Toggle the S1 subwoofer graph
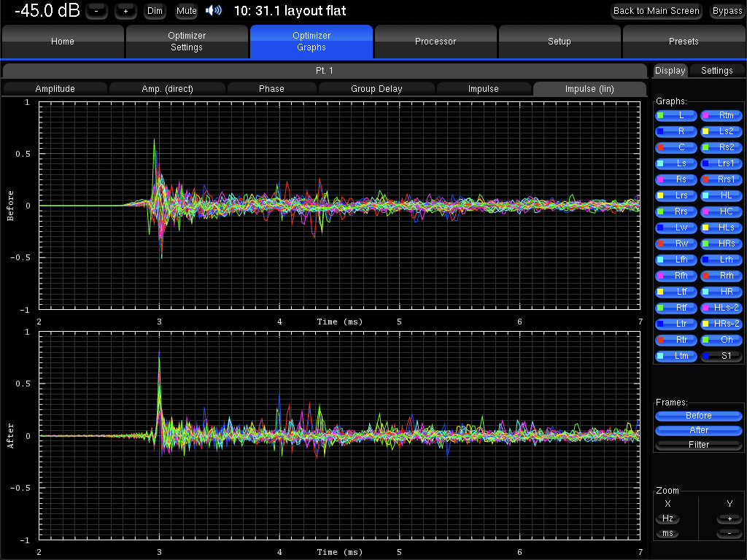Screen dimensions: 747x560 (x=721, y=356)
